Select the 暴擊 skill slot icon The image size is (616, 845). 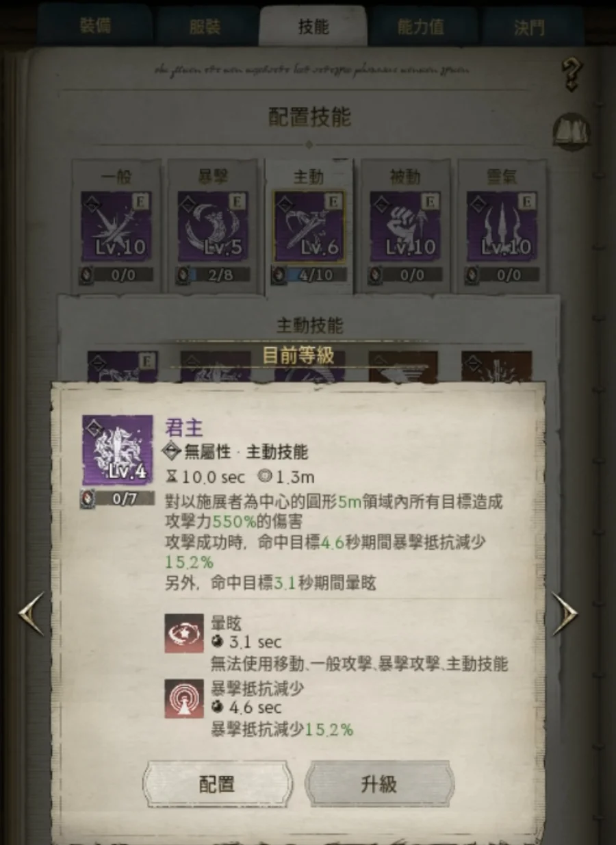point(213,227)
